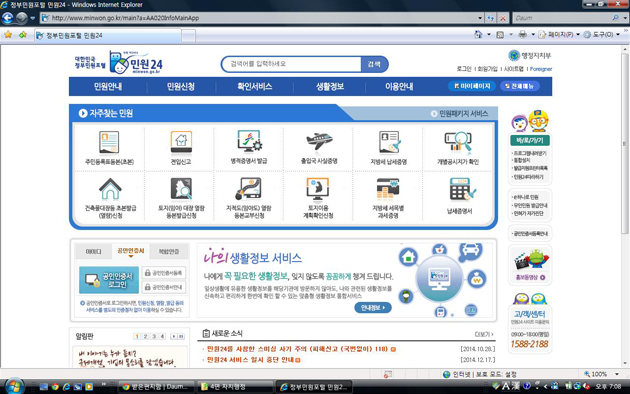Open the browser Home icon
This screenshot has width=630, height=394.
478,35
